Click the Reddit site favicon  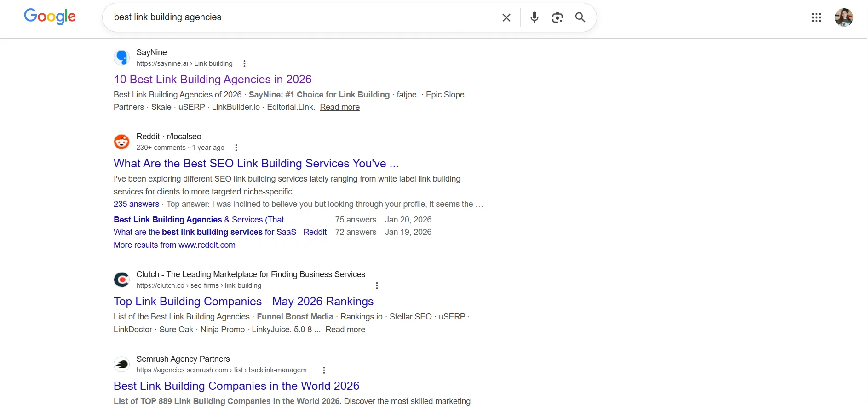click(x=122, y=142)
